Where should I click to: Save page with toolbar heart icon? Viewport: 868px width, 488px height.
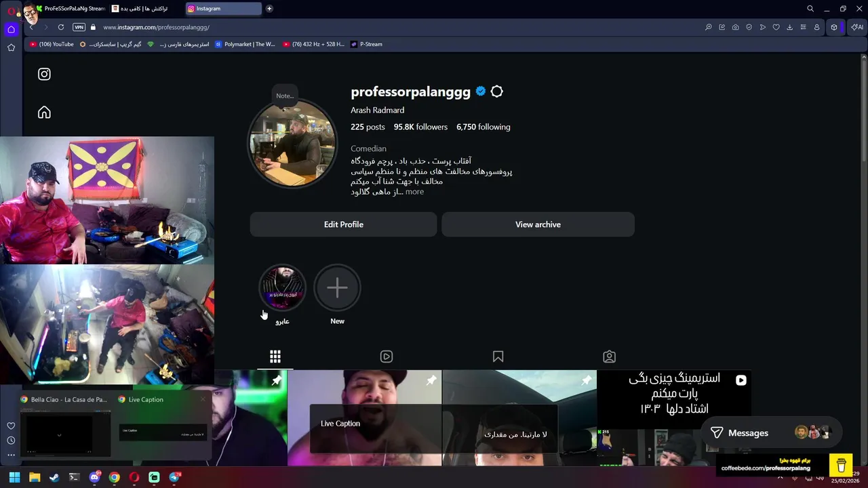click(x=776, y=27)
